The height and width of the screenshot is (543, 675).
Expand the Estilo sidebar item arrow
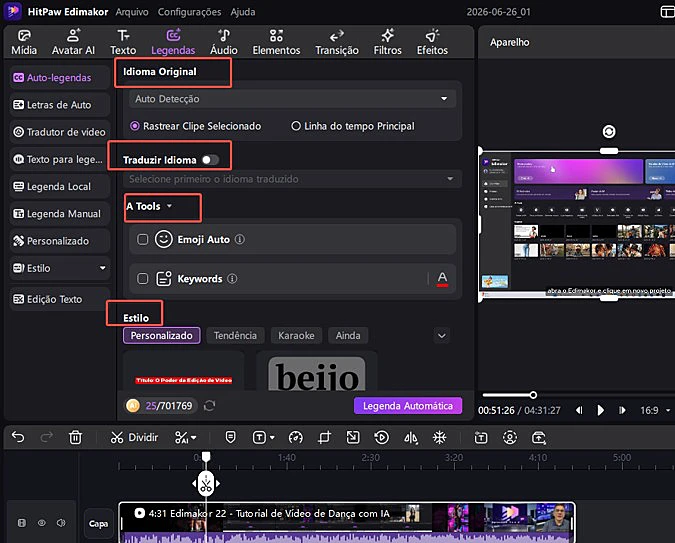[102, 268]
